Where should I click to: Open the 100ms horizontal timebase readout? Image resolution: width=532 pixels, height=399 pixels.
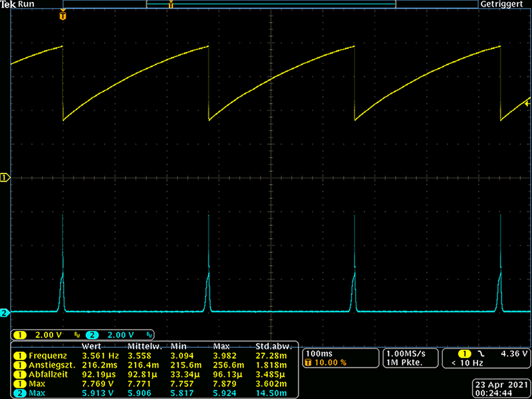click(319, 352)
